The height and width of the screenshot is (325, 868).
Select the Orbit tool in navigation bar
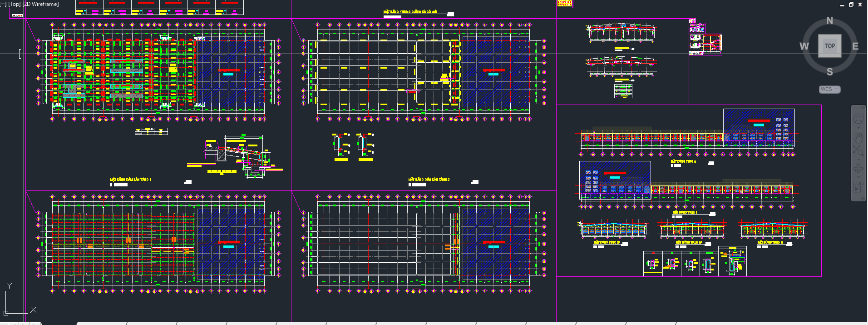click(x=858, y=169)
